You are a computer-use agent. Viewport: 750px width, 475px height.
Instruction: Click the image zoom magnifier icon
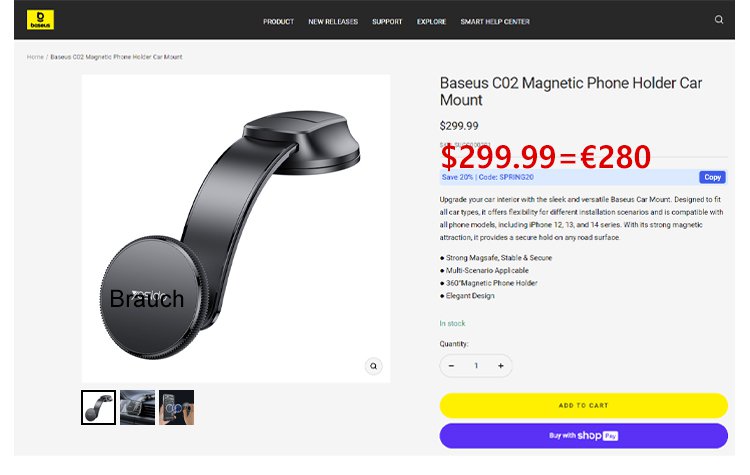point(373,366)
